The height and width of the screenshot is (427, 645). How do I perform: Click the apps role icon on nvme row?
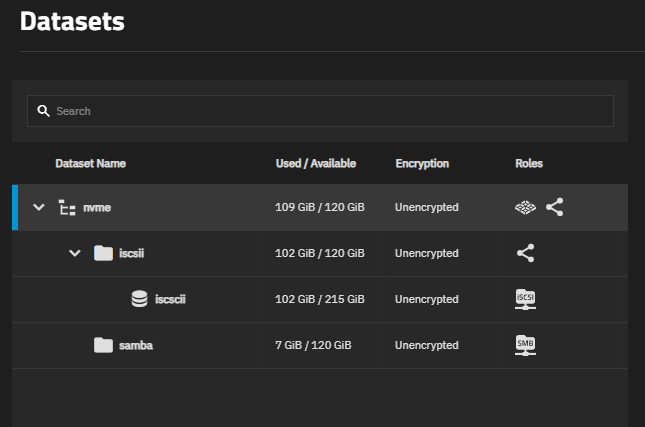tap(525, 207)
